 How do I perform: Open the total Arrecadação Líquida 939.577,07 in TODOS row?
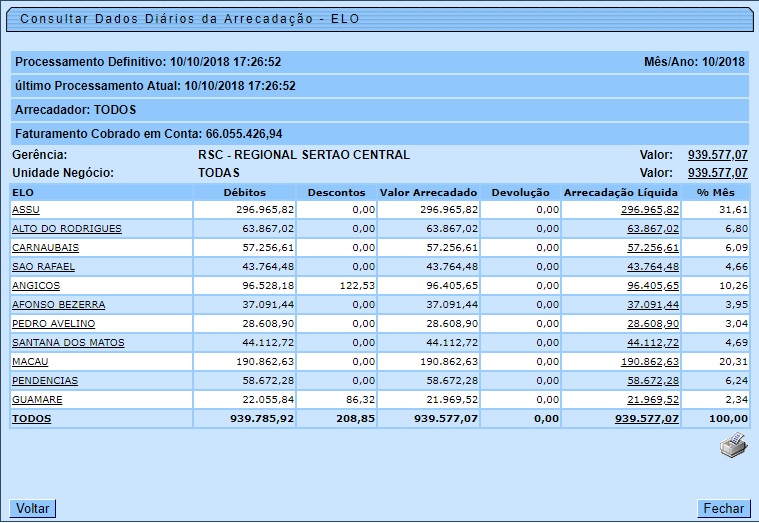pos(646,419)
